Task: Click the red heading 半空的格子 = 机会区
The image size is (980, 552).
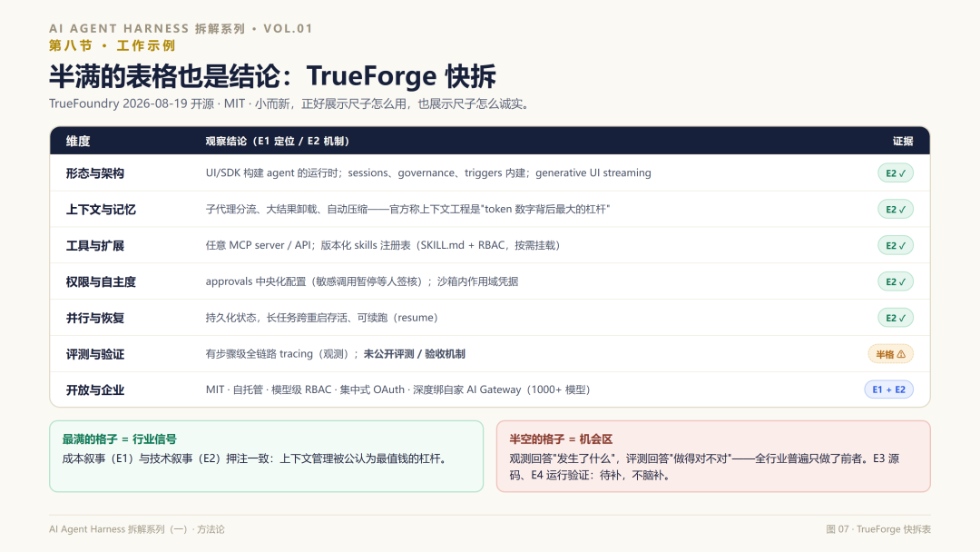Action: (561, 439)
